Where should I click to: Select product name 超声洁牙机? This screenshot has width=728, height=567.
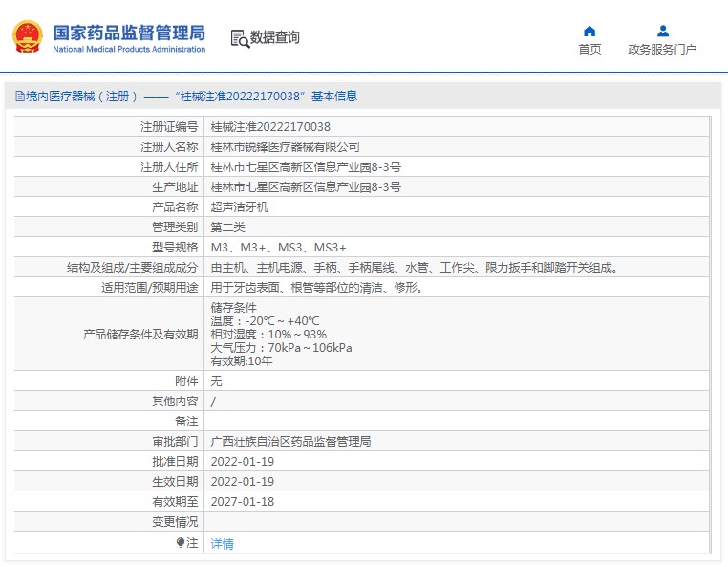pos(239,207)
